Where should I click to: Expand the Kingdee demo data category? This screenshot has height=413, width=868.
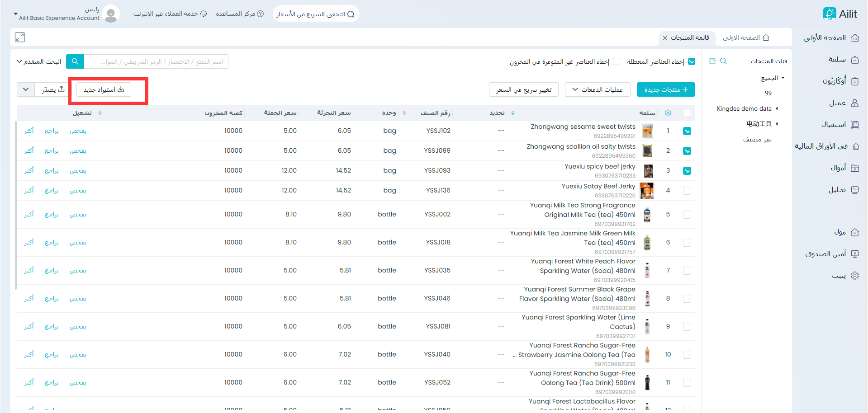pyautogui.click(x=777, y=108)
